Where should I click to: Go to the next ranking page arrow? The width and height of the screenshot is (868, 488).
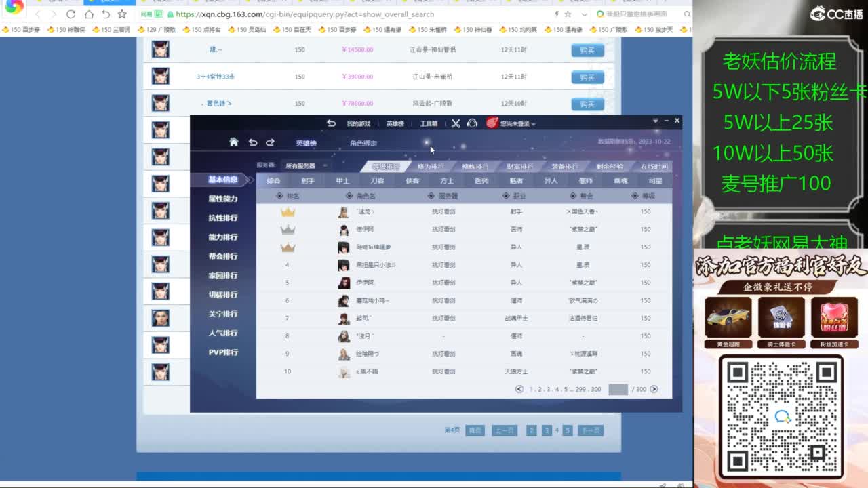coord(654,389)
